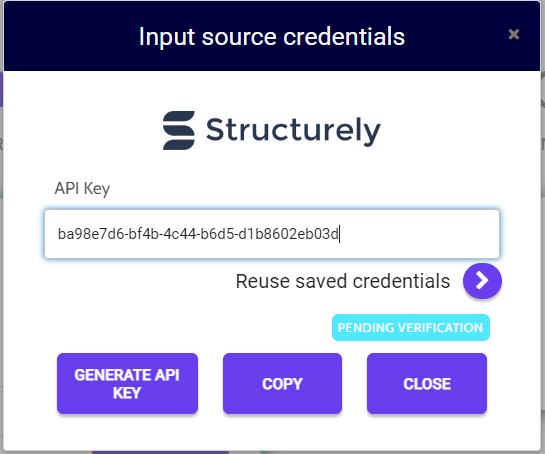Click the Input source credentials title
This screenshot has height=454, width=545.
coord(272,37)
